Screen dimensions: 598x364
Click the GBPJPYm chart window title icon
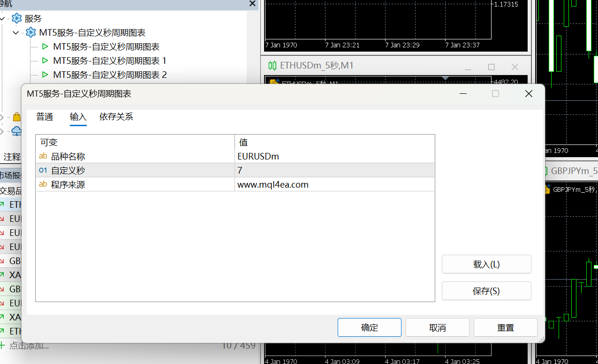[x=545, y=171]
